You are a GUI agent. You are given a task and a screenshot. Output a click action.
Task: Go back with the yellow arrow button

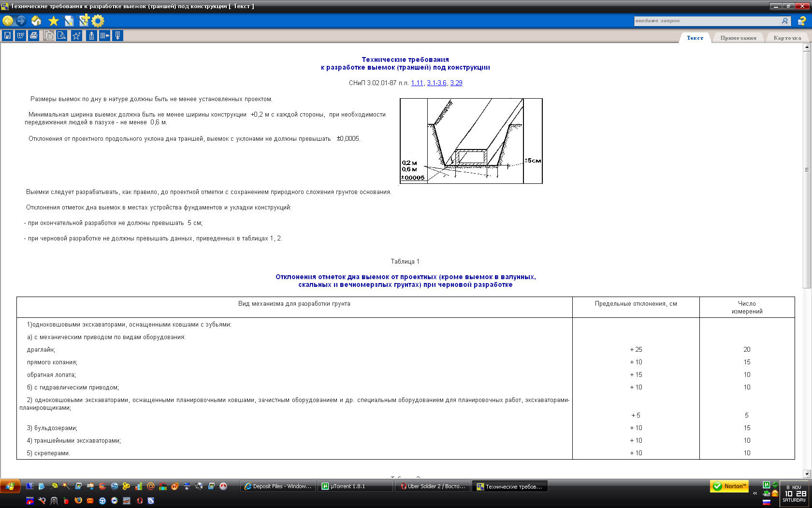(x=8, y=21)
